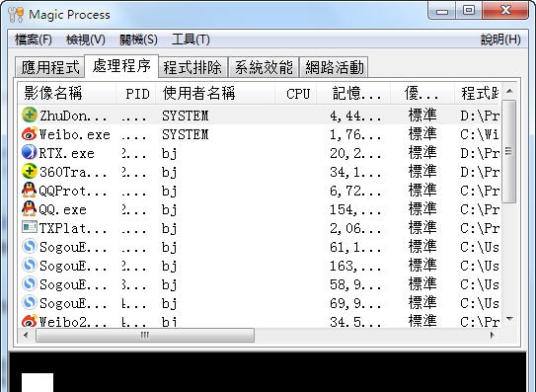Click SYSTEM user in ZhuDon row
This screenshot has width=536, height=392.
tap(185, 116)
